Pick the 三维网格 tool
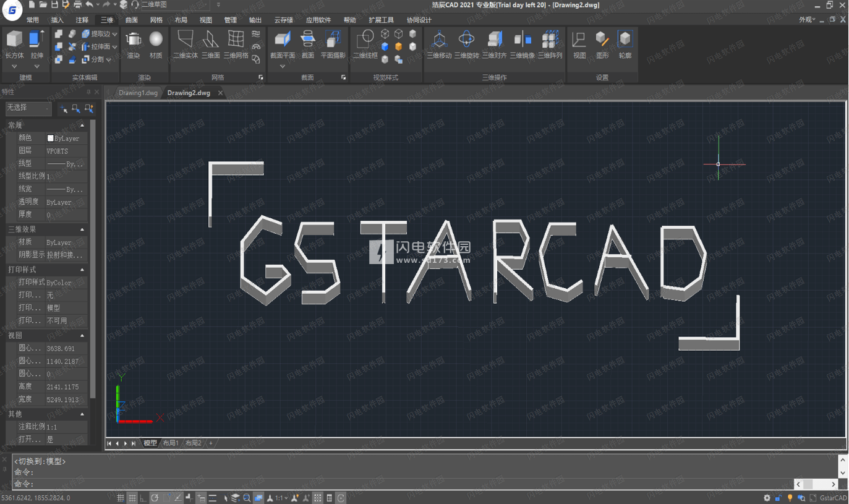Viewport: 849px width, 504px height. pos(236,44)
